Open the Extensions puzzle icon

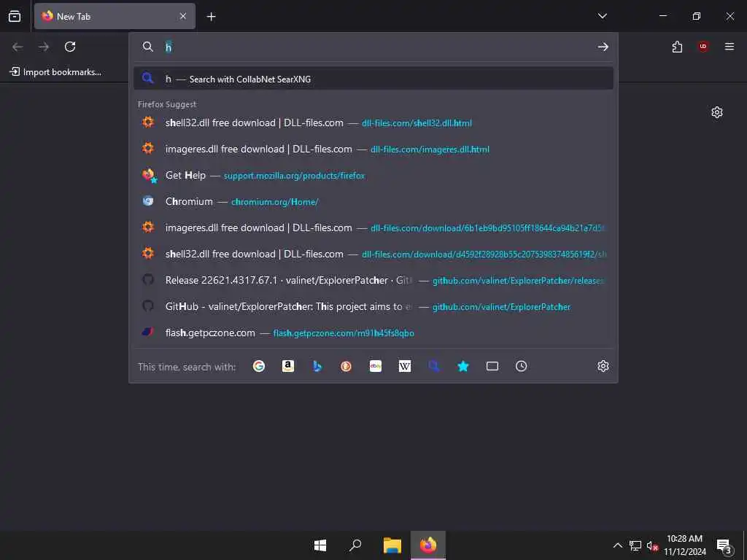click(677, 47)
